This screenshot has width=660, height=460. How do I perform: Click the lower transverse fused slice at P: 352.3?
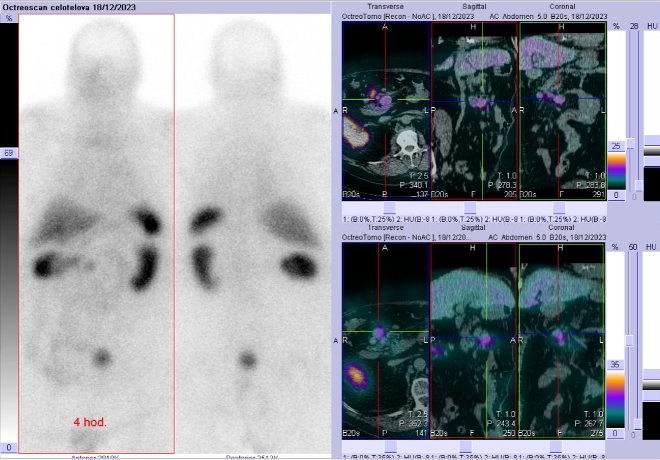386,340
